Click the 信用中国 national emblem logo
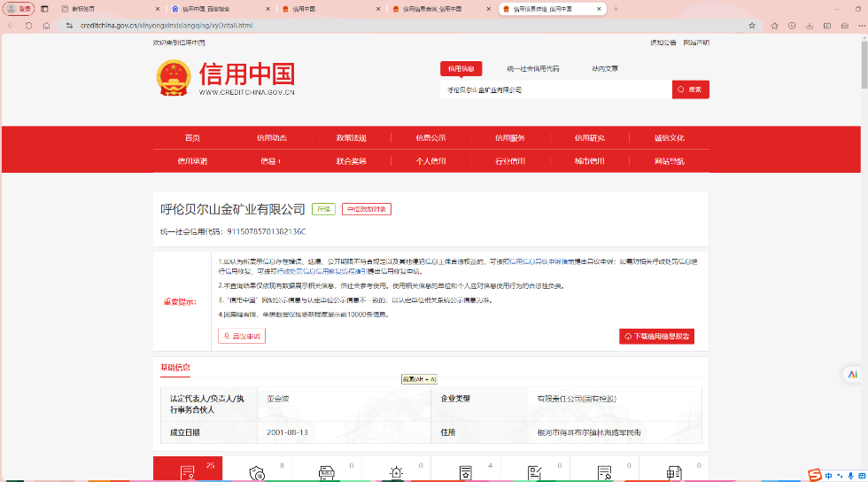 pos(174,78)
